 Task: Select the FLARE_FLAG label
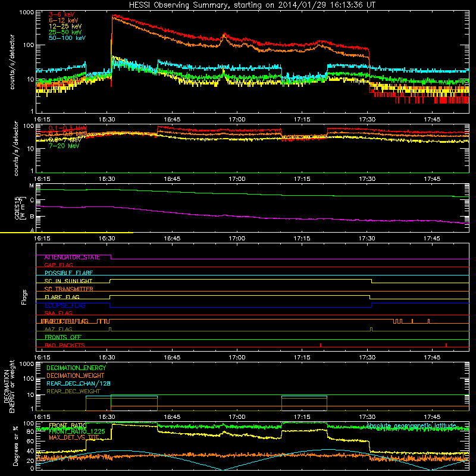pyautogui.click(x=62, y=297)
